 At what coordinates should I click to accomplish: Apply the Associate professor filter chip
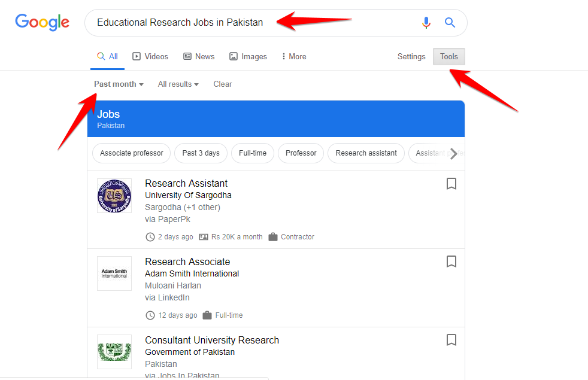click(131, 153)
